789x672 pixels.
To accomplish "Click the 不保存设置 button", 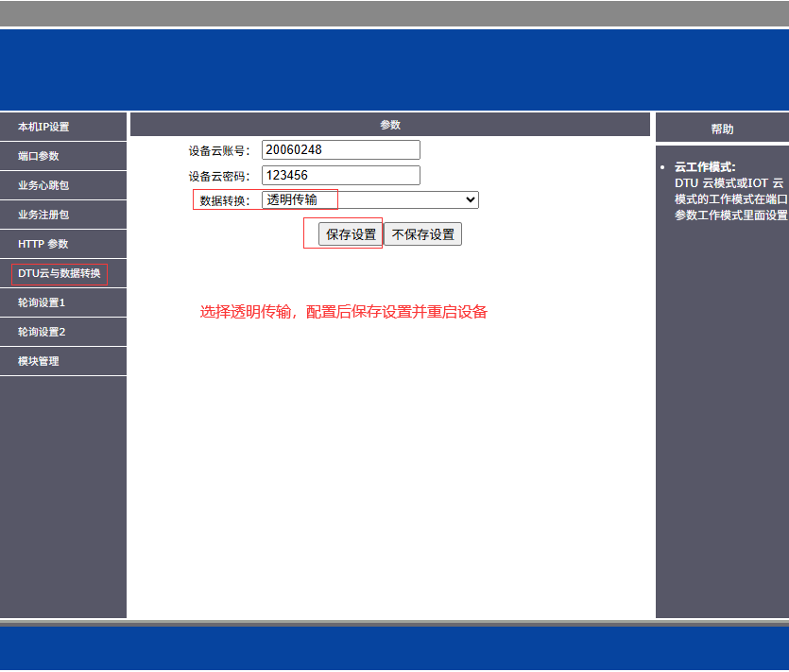I will pyautogui.click(x=422, y=234).
